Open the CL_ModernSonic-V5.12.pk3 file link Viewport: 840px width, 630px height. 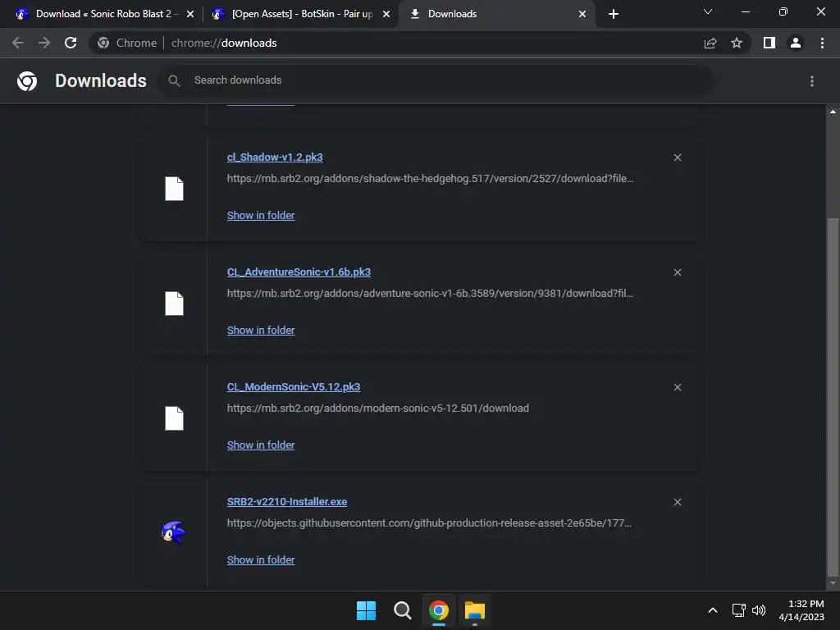pos(294,387)
